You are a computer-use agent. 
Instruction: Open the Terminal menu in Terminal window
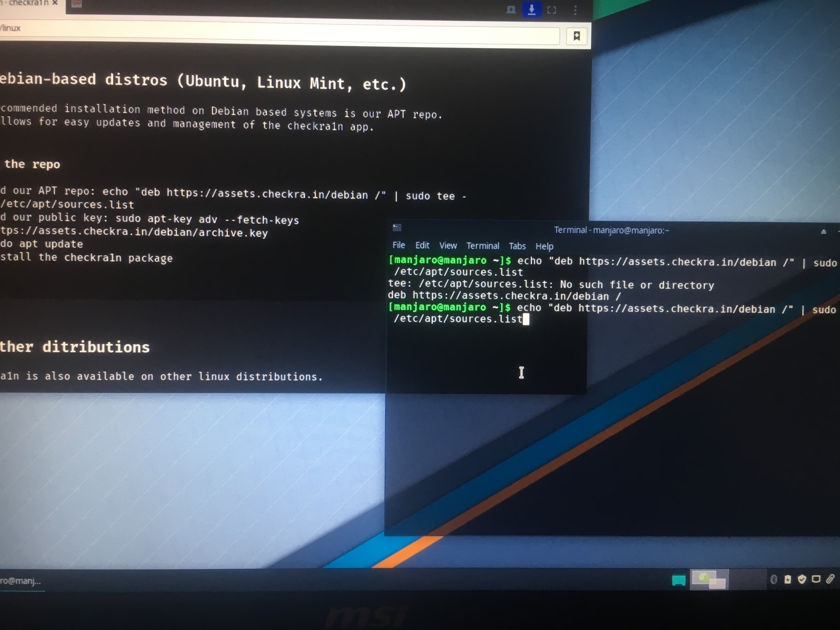pos(483,246)
